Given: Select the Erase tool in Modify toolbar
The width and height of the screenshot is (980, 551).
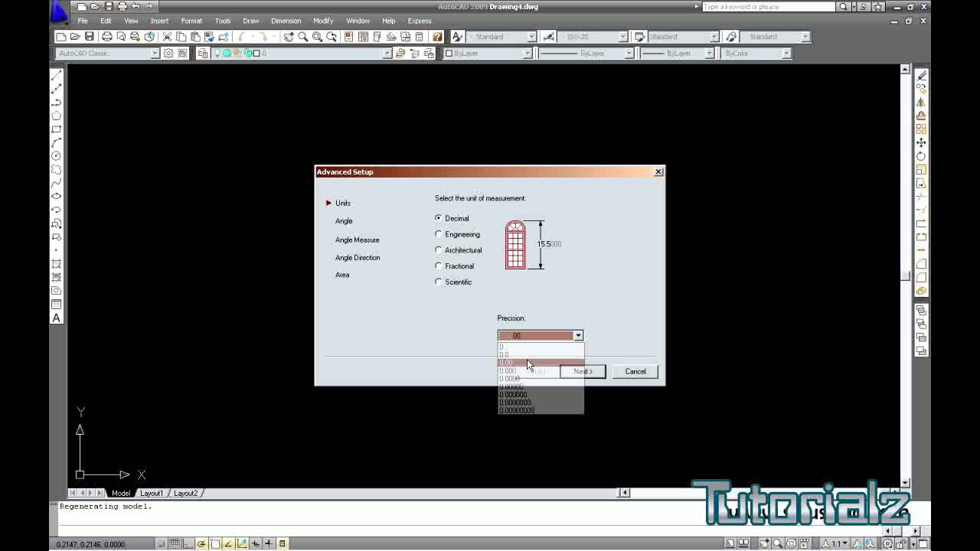Looking at the screenshot, I should [x=921, y=75].
